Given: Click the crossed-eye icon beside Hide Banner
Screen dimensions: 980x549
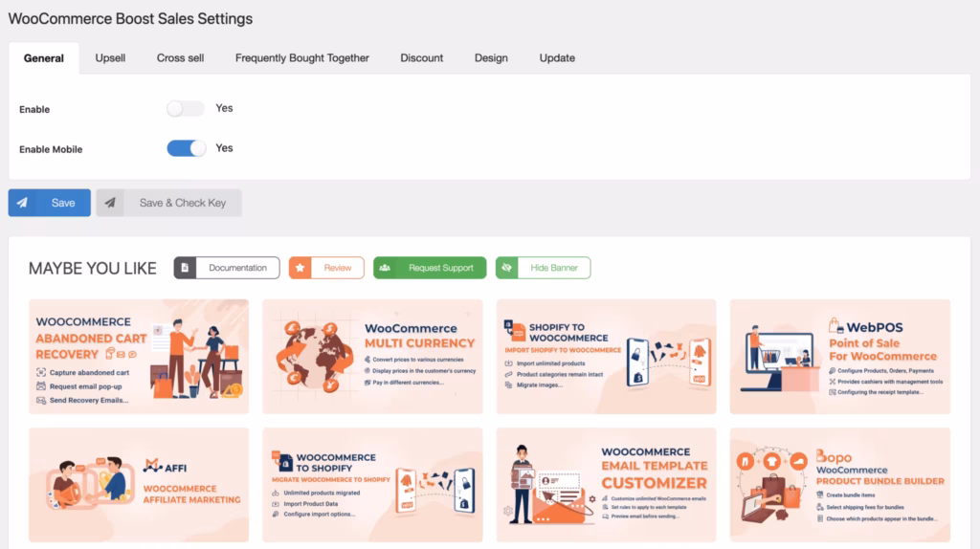Looking at the screenshot, I should (x=507, y=268).
